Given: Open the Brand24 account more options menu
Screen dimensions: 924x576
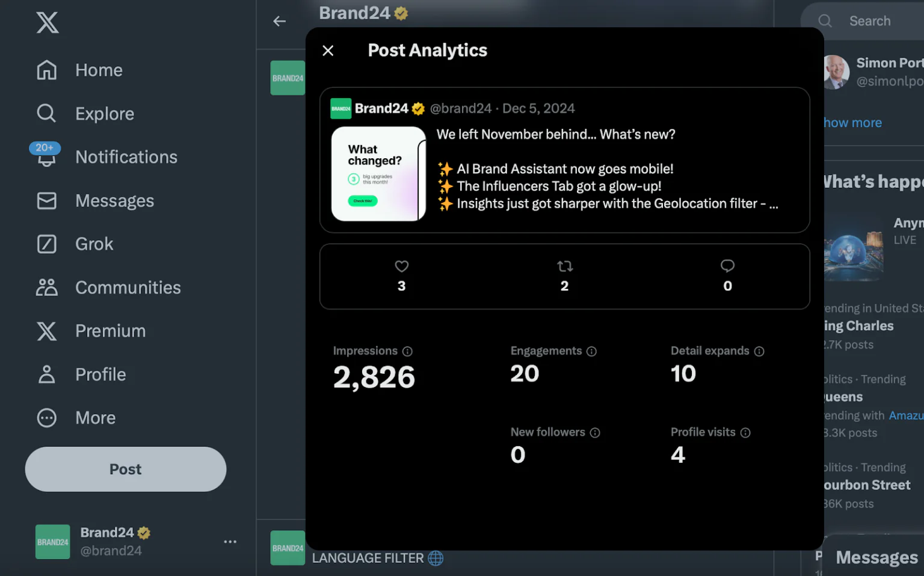Looking at the screenshot, I should coord(230,541).
